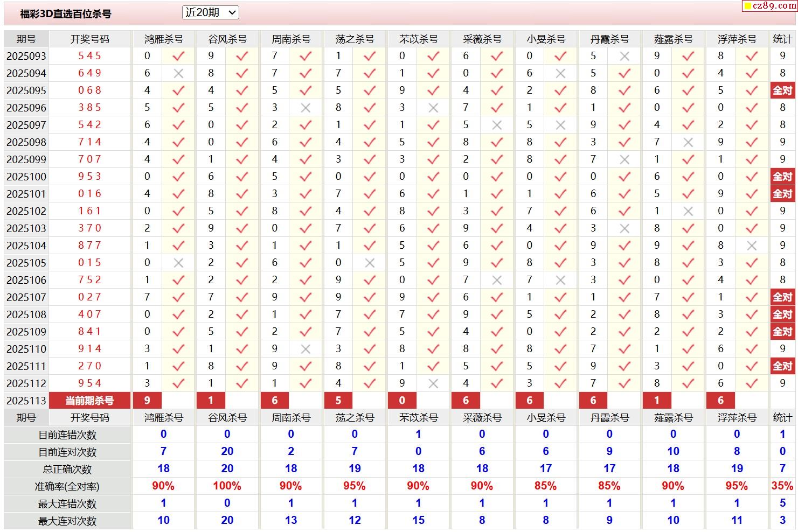Click the cross mark for 丹霞杀号 in row 2025099
Viewport: 798px width, 532px height.
click(x=624, y=159)
